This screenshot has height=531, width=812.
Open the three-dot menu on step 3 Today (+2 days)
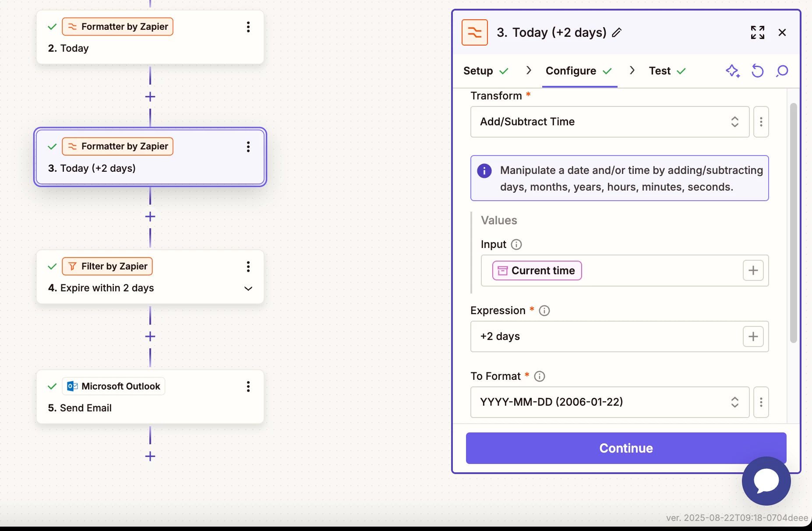[x=248, y=147]
